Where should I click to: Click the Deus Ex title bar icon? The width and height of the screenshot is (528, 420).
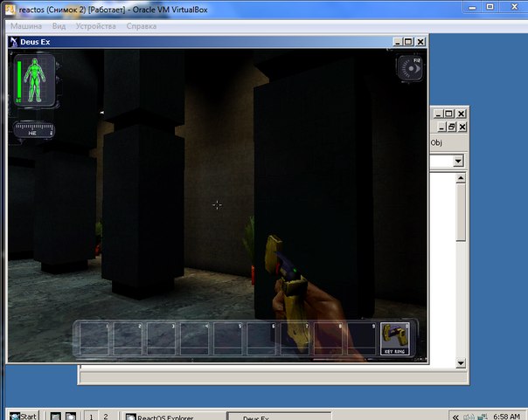tap(14, 42)
